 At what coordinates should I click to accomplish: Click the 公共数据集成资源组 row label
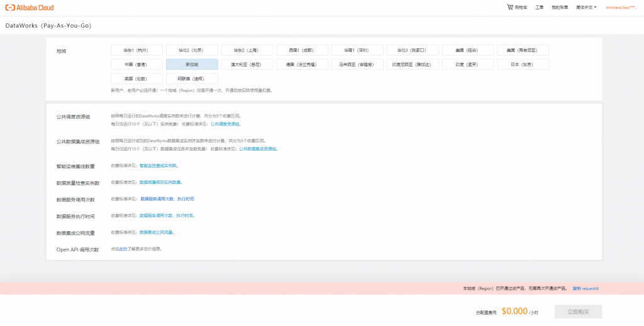78,142
